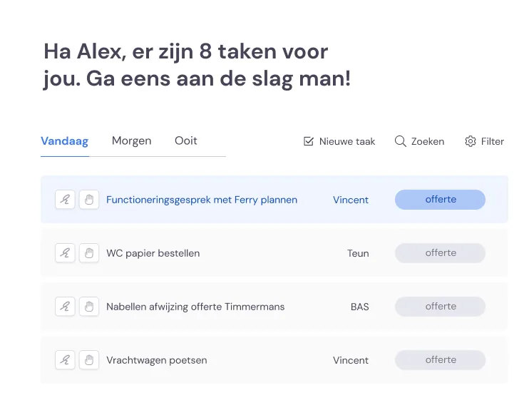Click hand icon for Functioneringsgesprek task
This screenshot has height=420, width=529.
(89, 200)
